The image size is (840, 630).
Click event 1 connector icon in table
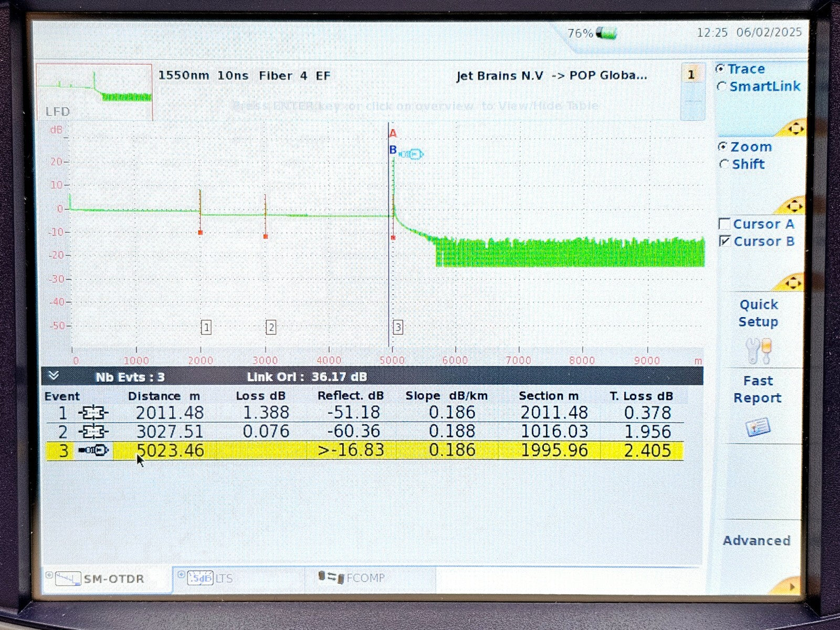[93, 413]
